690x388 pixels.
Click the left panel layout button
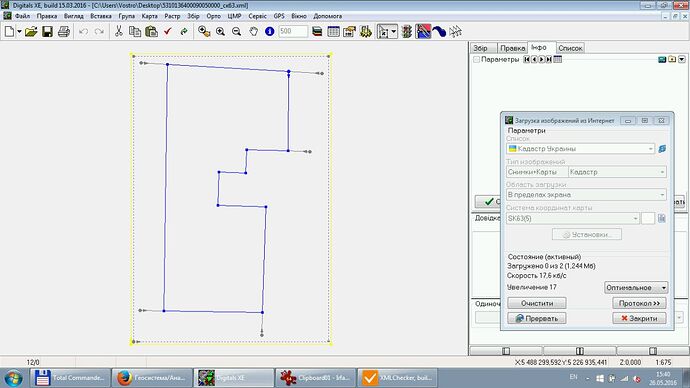pos(506,351)
